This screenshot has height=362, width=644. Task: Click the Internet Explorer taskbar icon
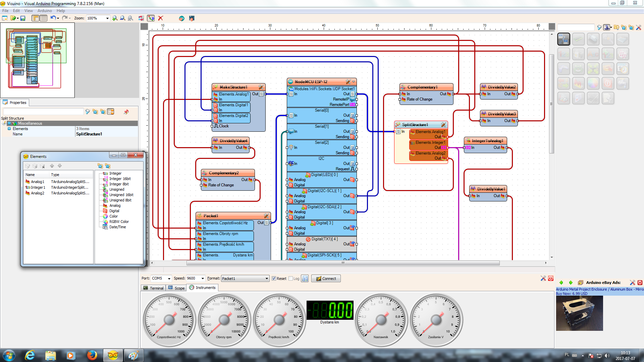30,355
